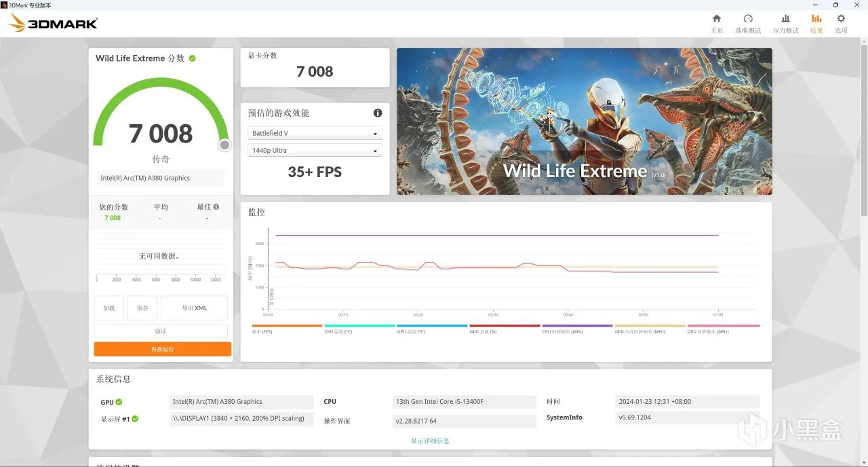Toggle GPU 时钟频率 pink legend swatch
Image resolution: width=868 pixels, height=467 pixels.
pyautogui.click(x=724, y=326)
